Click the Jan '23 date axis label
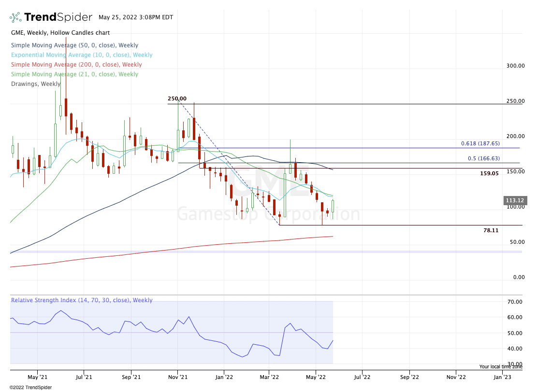This screenshot has height=392, width=537. [x=502, y=377]
